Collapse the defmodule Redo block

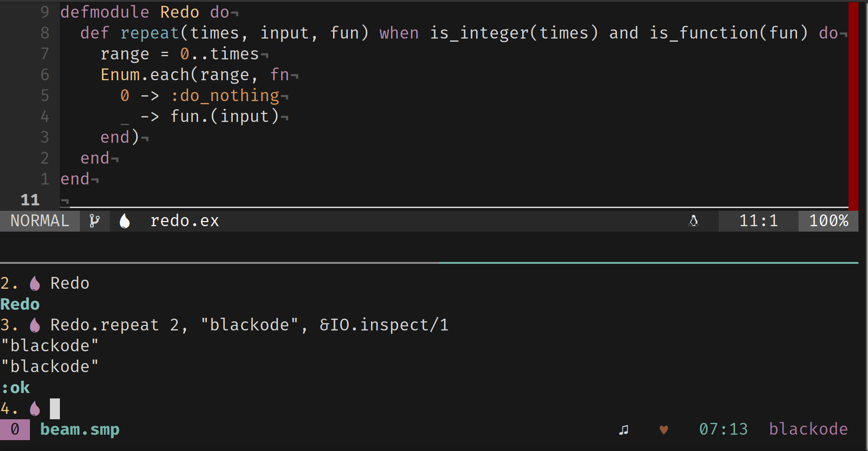(x=105, y=12)
